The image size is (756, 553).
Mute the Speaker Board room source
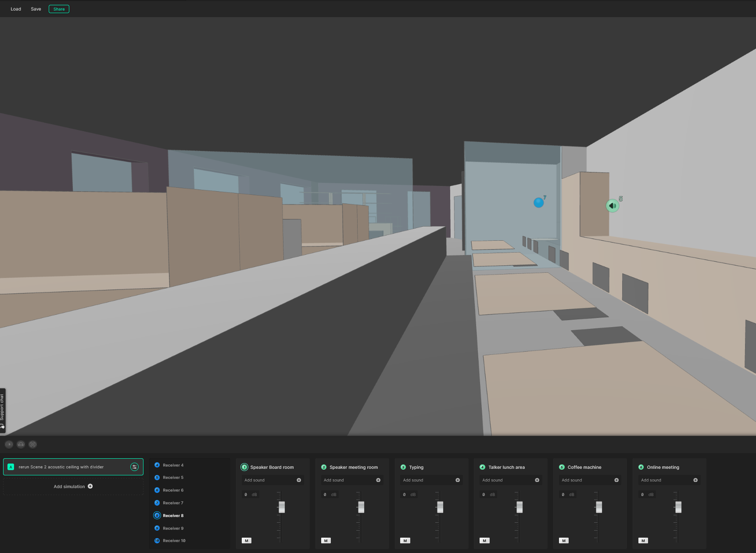click(247, 541)
